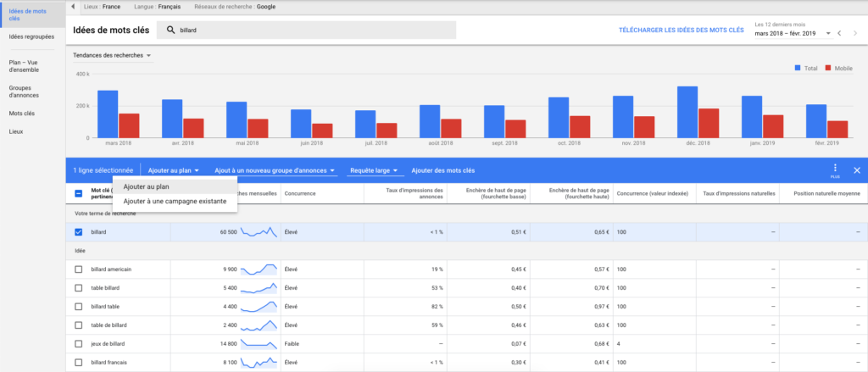Edit Réseaux de recherche : Google setting
The width and height of the screenshot is (868, 372).
click(236, 7)
